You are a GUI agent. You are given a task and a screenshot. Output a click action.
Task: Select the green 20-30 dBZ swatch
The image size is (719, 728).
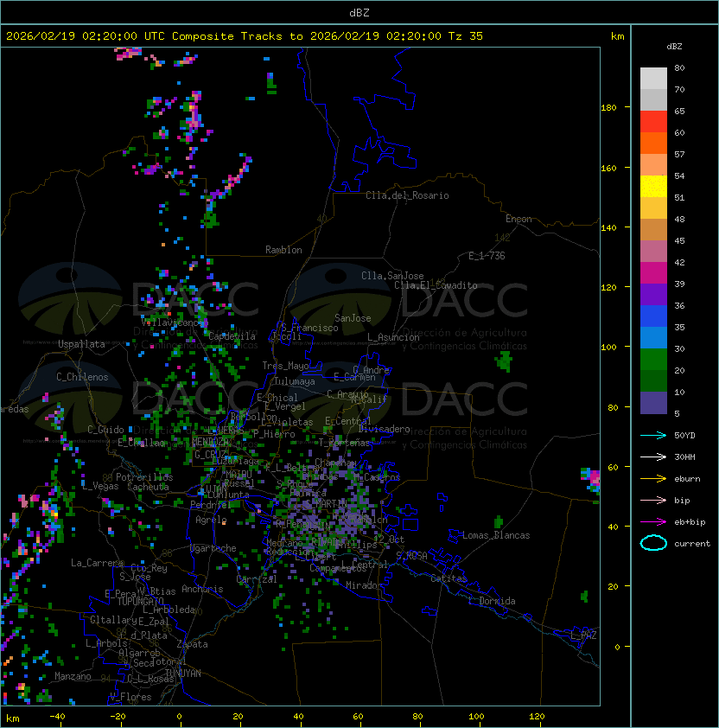click(x=653, y=360)
